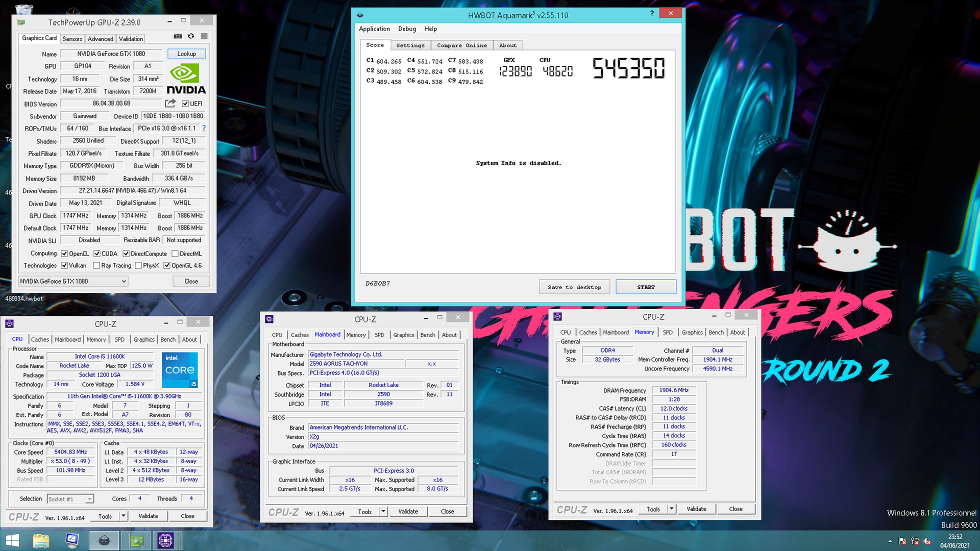The width and height of the screenshot is (980, 551).
Task: Click the muted volume tray icon
Action: [927, 541]
